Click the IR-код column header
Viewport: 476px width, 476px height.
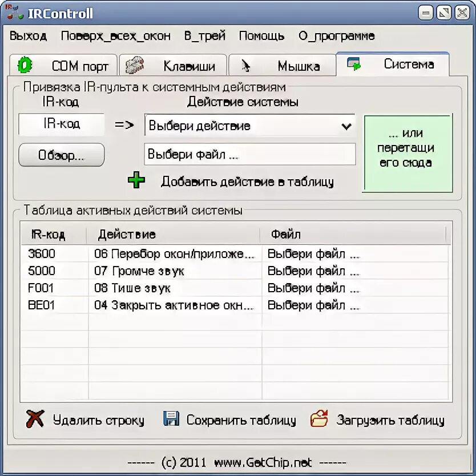[x=54, y=235]
